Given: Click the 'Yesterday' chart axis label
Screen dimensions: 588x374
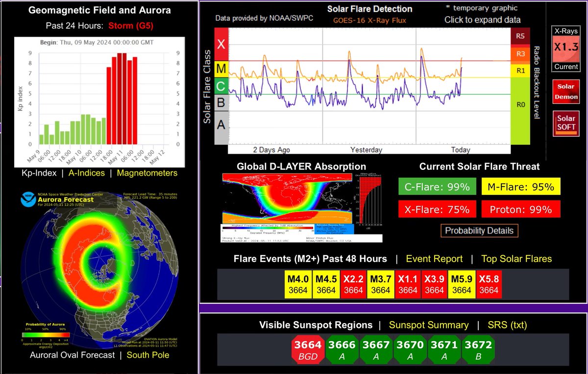Looking at the screenshot, I should click(366, 149).
